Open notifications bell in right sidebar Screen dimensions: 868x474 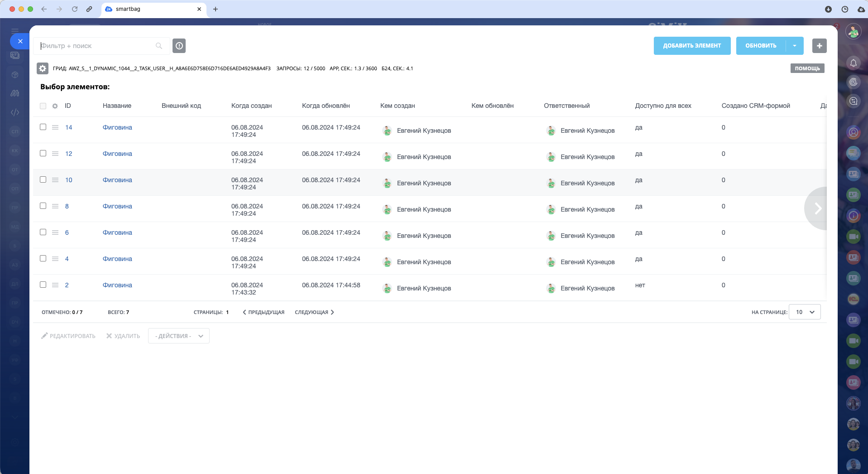point(853,63)
